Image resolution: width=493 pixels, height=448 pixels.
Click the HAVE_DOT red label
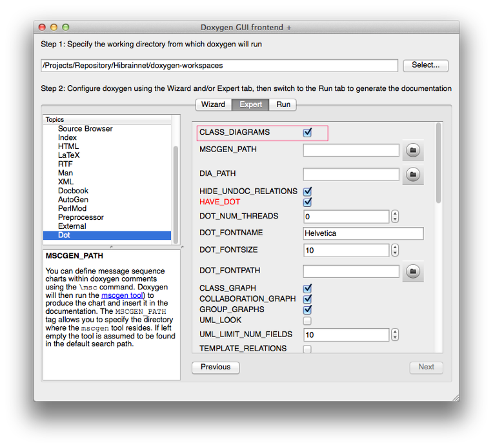click(219, 202)
